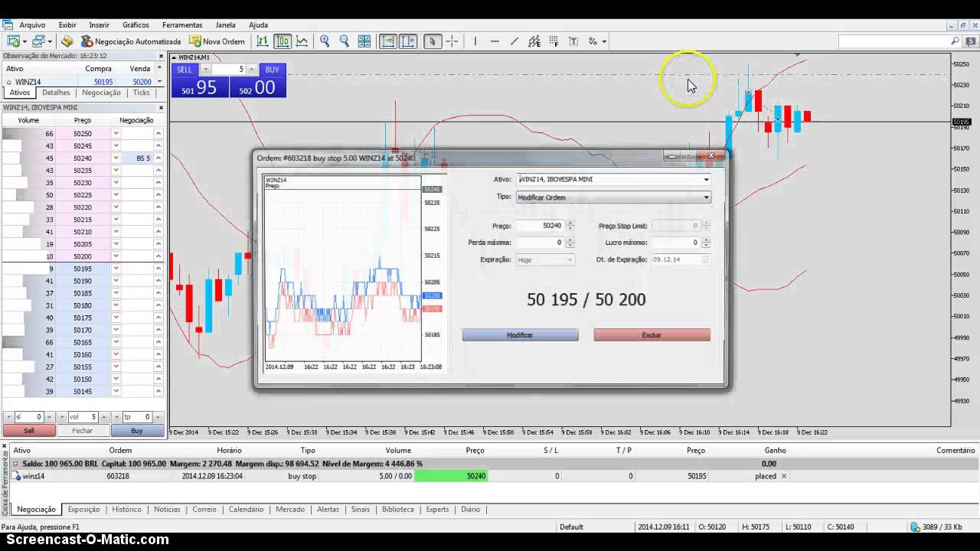Click Negociação Automatizada button

pyautogui.click(x=132, y=41)
